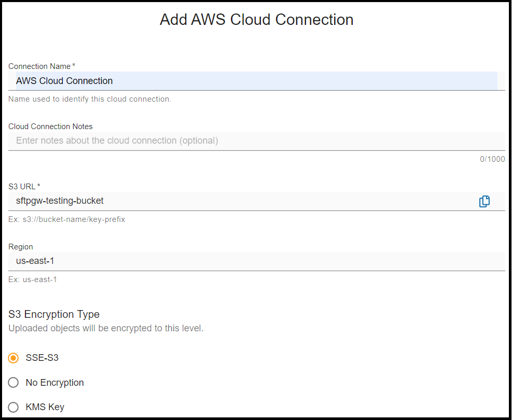Select the KMS Key radio button

tap(13, 407)
